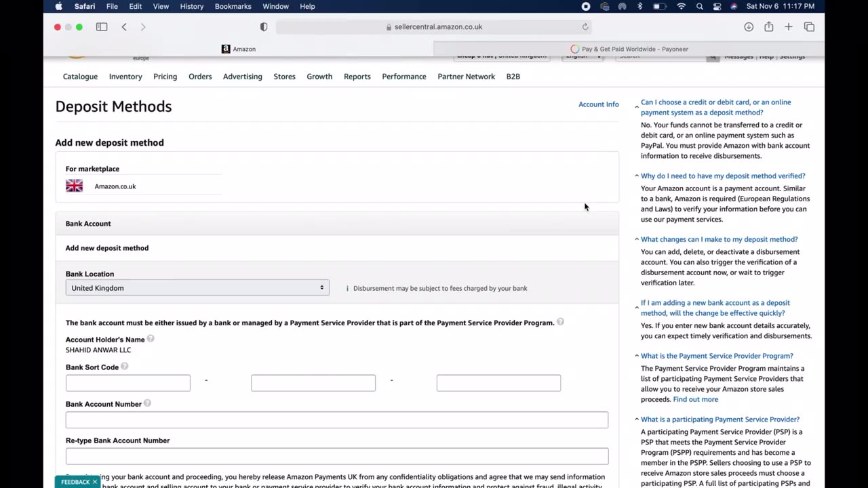868x488 pixels.
Task: Collapse the participating Payment Service Provider FAQ
Action: [x=637, y=420]
